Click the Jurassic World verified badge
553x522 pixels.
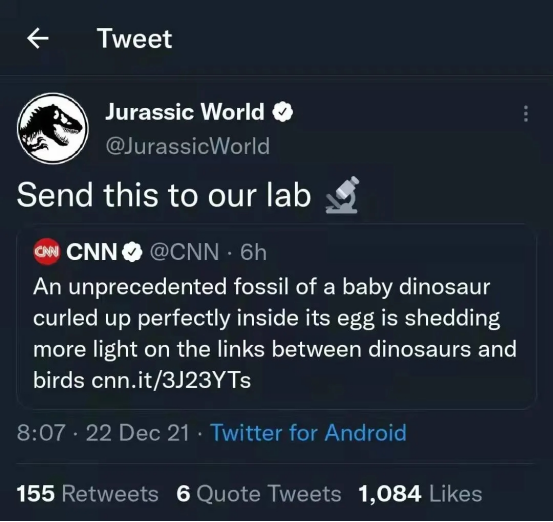tap(282, 112)
